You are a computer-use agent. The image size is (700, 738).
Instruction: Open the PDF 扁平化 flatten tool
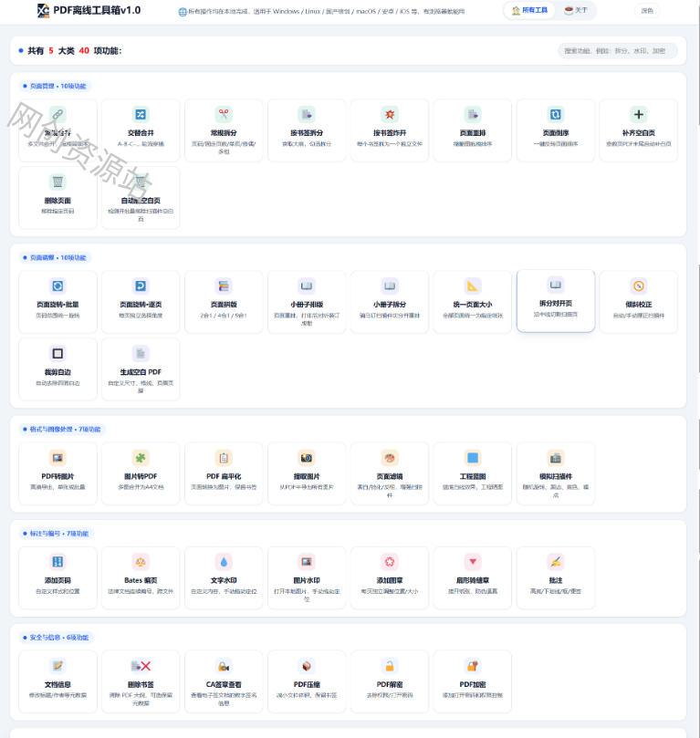224,473
